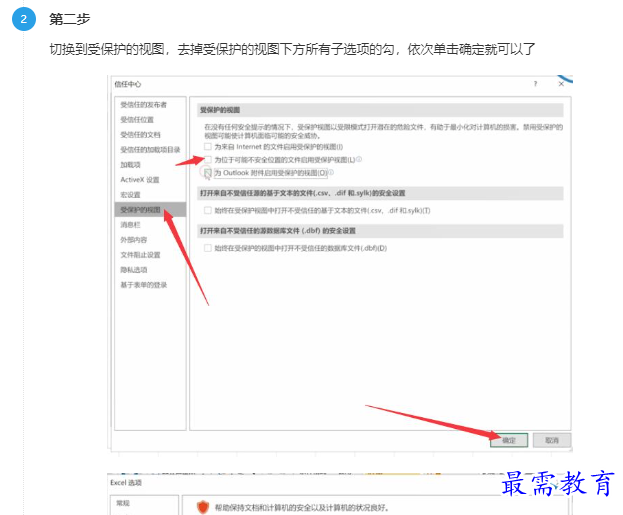Select highlighted 受保护的视图 sidebar item
The width and height of the screenshot is (623, 515).
(x=150, y=210)
